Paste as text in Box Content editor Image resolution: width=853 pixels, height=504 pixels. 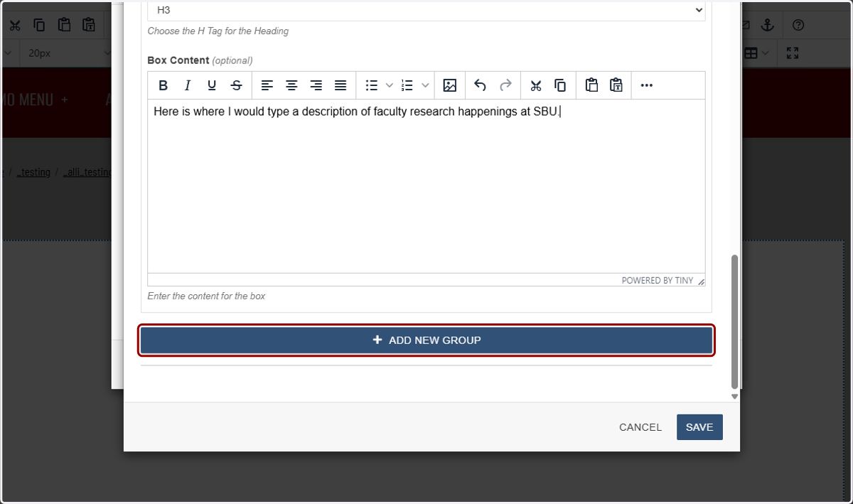[616, 85]
